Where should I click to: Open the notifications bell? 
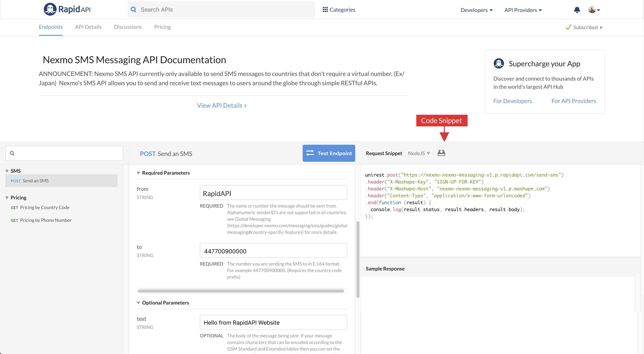click(x=577, y=10)
